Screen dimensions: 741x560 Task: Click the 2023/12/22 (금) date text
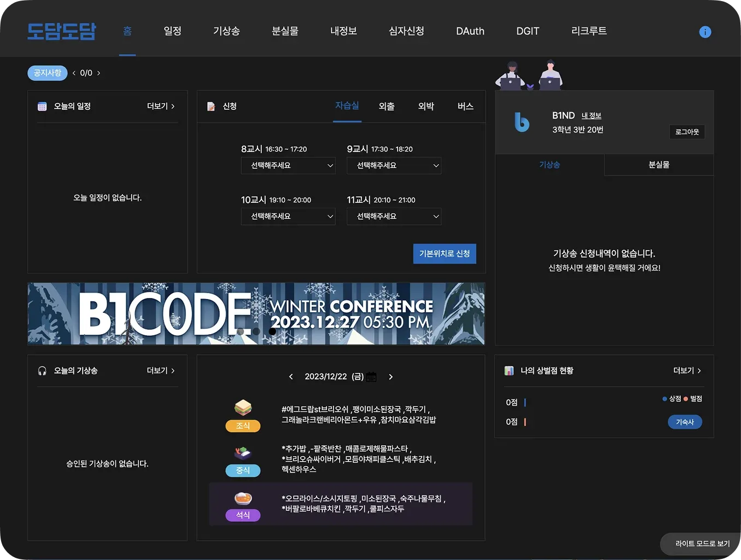(x=334, y=377)
